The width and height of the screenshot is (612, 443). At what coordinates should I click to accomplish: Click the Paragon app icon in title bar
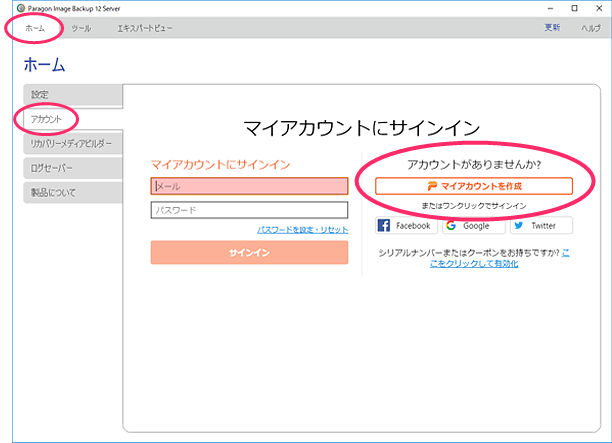pyautogui.click(x=21, y=8)
